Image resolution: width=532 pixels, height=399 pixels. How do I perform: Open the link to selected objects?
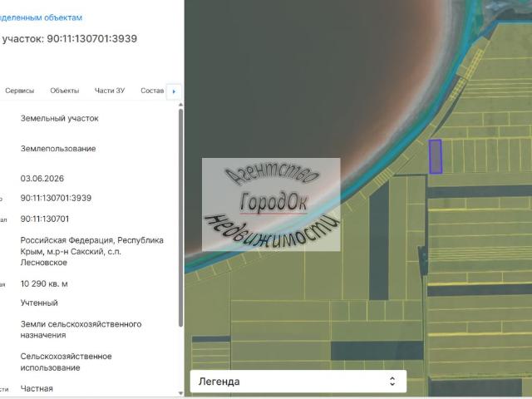[41, 17]
